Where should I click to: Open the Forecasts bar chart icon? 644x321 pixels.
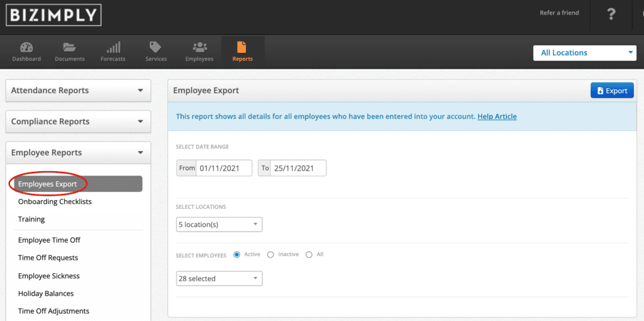pos(113,47)
